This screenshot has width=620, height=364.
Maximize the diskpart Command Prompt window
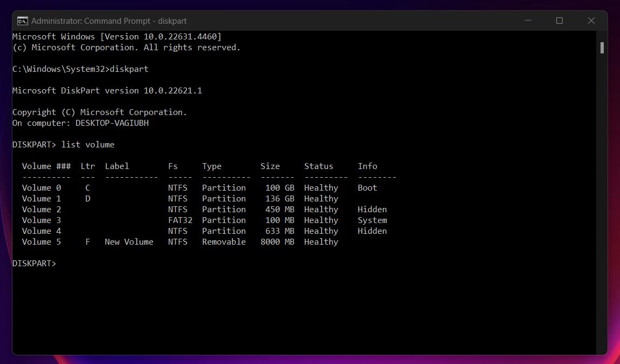pos(559,21)
